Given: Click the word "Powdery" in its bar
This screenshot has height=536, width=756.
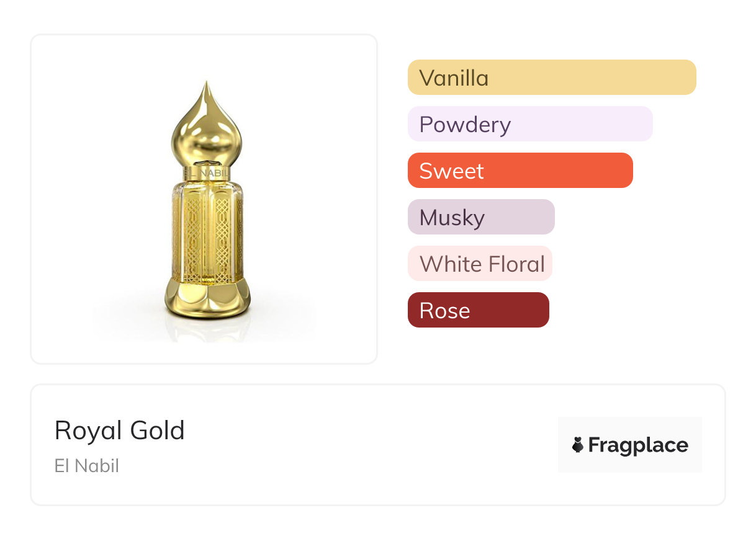Looking at the screenshot, I should tap(465, 125).
